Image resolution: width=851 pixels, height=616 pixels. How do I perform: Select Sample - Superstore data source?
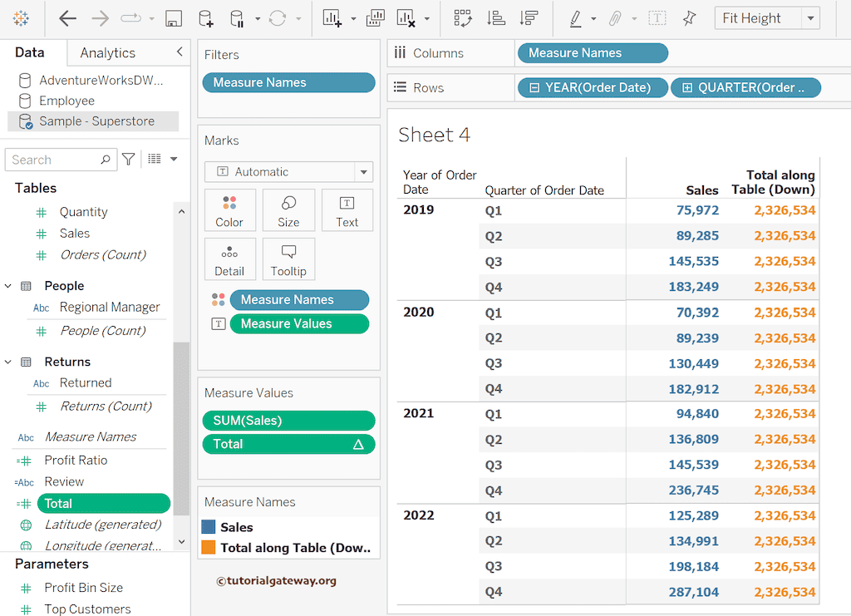coord(96,121)
